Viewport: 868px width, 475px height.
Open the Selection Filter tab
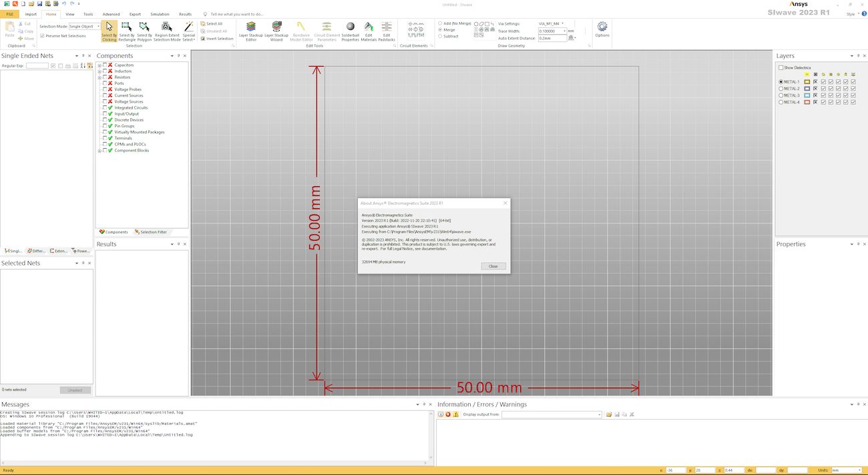pos(150,232)
